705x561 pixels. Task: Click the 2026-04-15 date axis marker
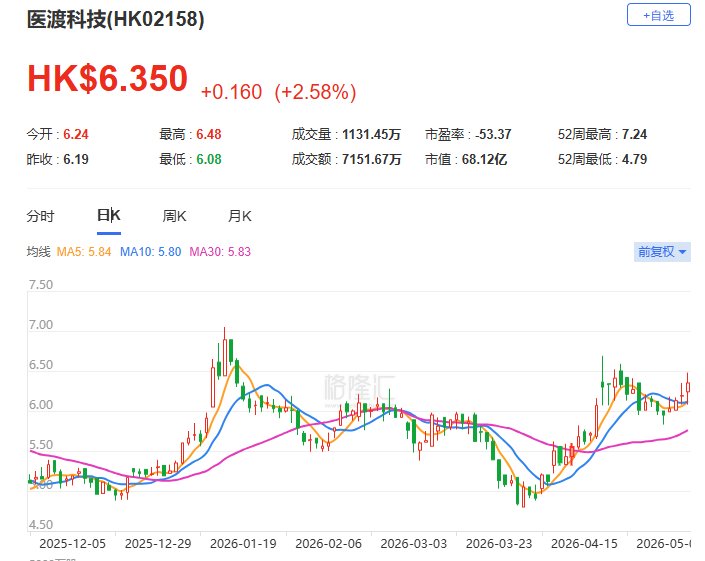click(584, 543)
